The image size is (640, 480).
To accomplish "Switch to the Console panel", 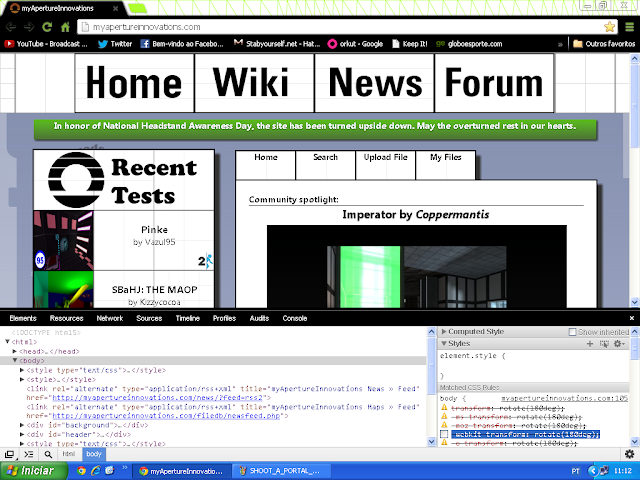I will (295, 318).
